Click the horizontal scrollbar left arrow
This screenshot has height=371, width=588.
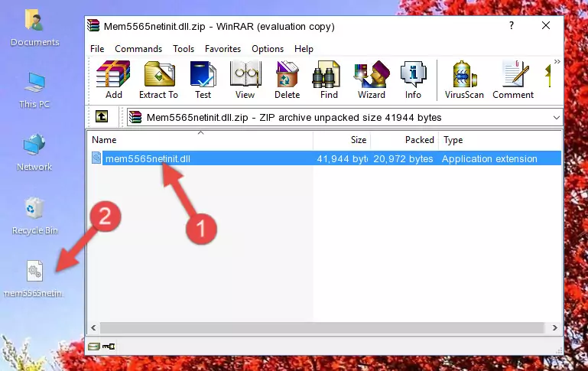pyautogui.click(x=93, y=327)
